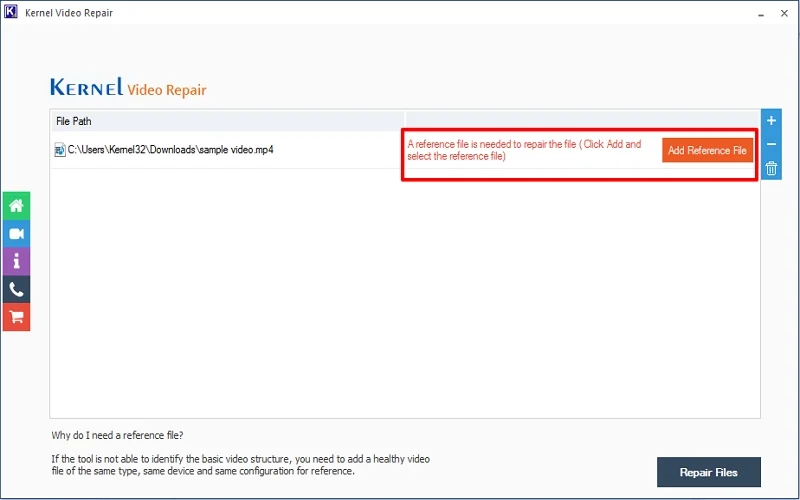
Task: Open the info sidebar icon
Action: pyautogui.click(x=16, y=262)
